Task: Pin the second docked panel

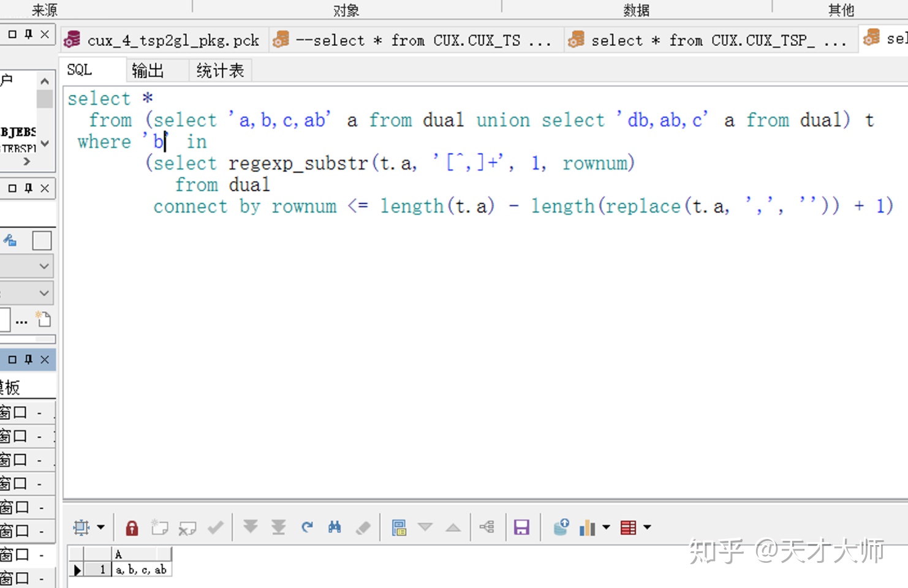Action: click(x=29, y=188)
